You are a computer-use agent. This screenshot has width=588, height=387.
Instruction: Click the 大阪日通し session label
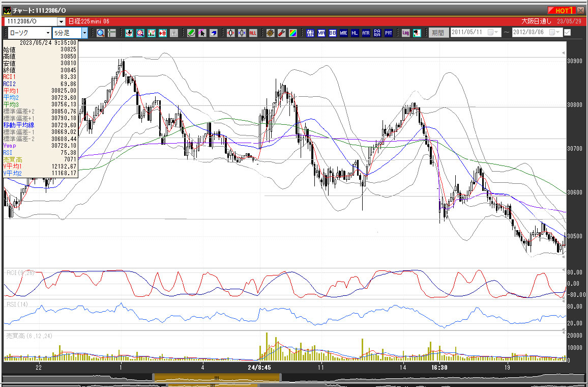point(536,21)
